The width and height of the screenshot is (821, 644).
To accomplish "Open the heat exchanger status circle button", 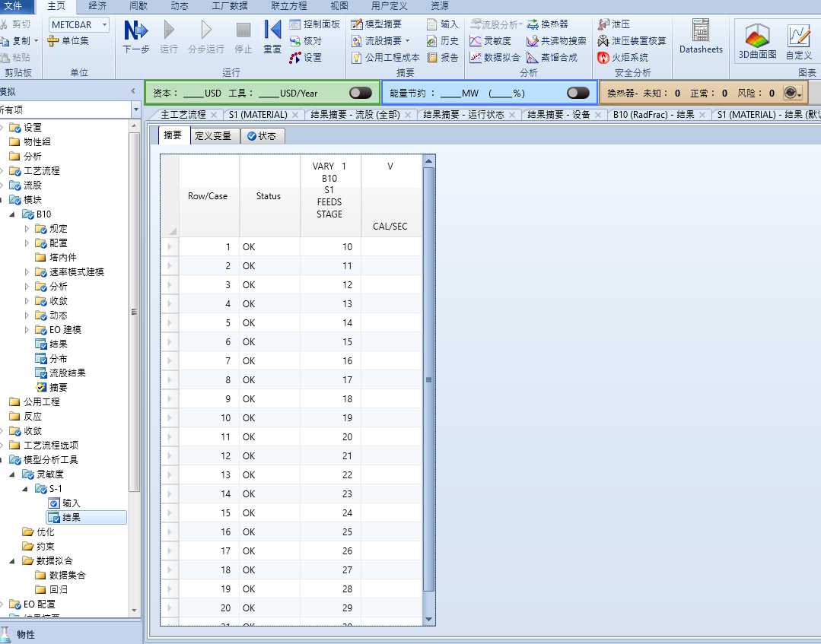I will [794, 93].
